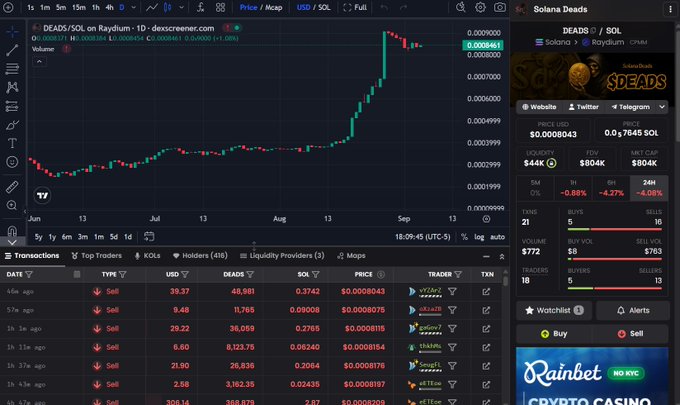Viewport: 680px width, 405px height.
Task: Expand the timeframe interval dropdown arrow
Action: 134,7
